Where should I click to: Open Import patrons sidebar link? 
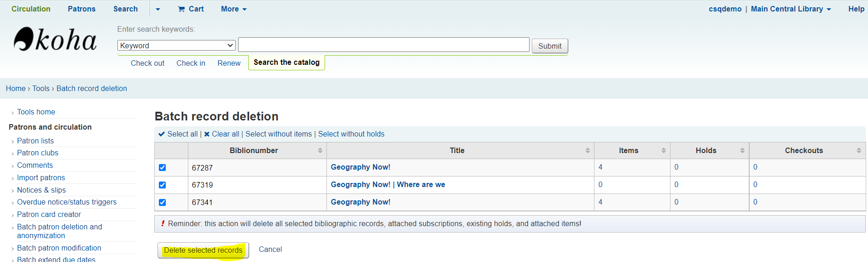41,177
